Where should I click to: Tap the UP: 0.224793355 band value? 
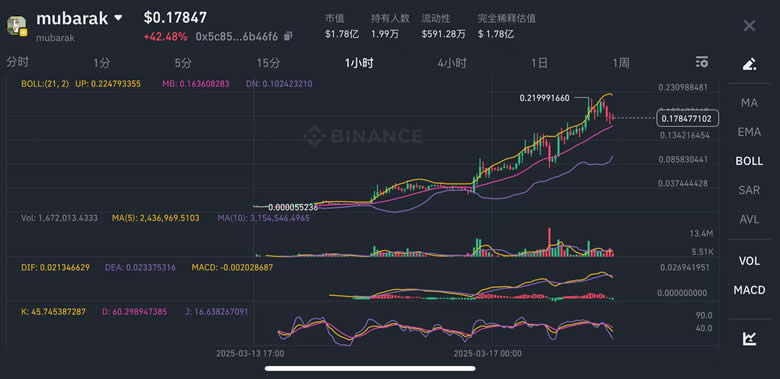108,84
